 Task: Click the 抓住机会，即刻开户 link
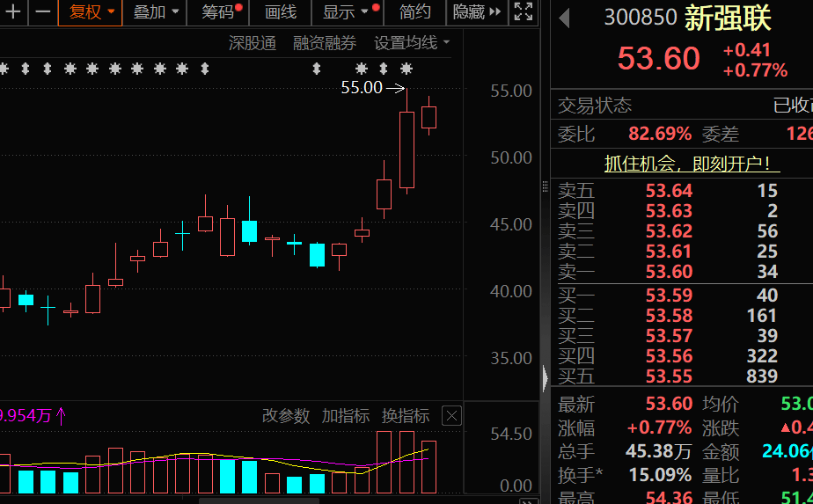pos(692,163)
